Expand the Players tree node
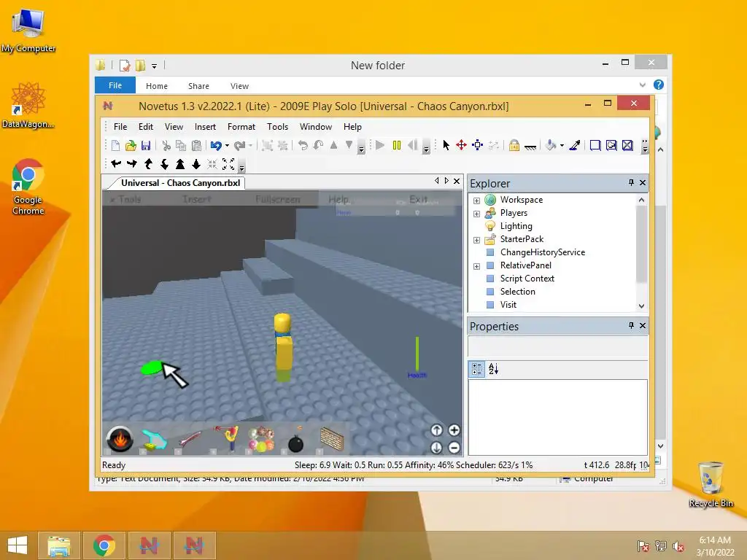Screen dimensions: 747x560 click(x=476, y=214)
